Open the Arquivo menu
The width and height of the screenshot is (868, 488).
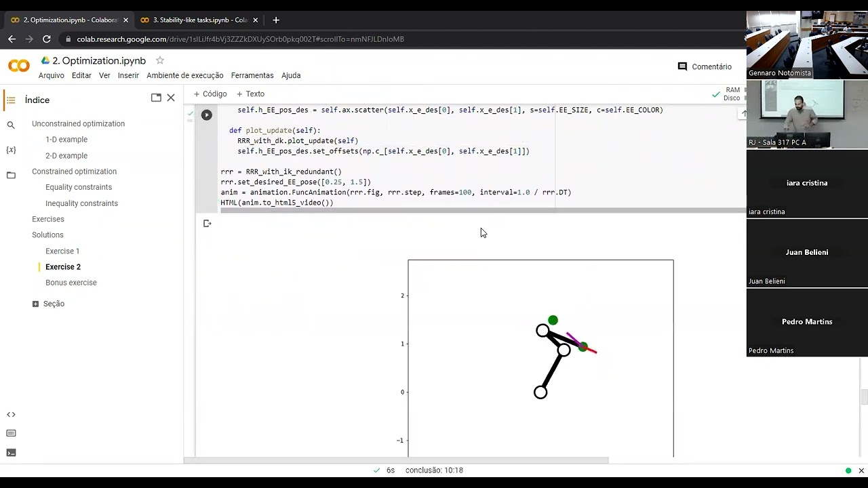pyautogui.click(x=52, y=75)
